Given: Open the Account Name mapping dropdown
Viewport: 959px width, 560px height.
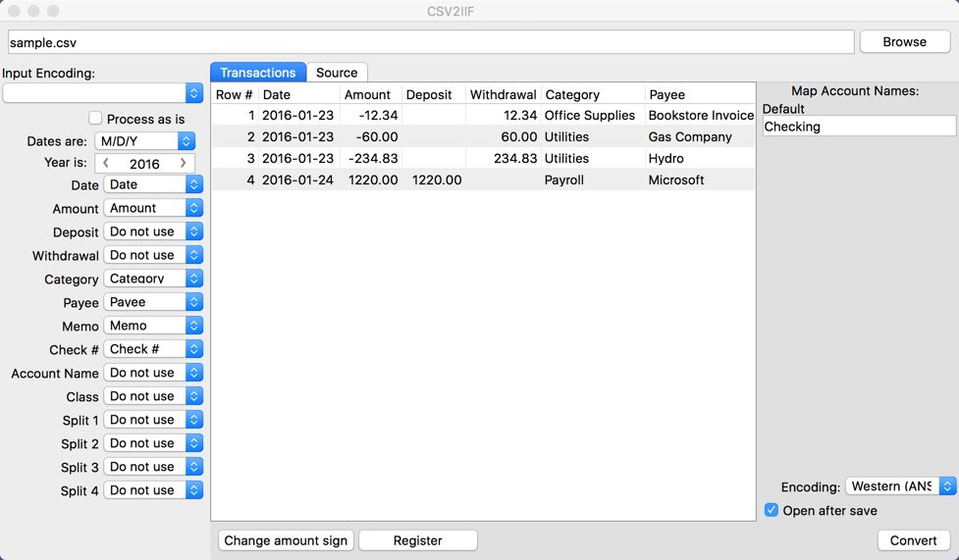Looking at the screenshot, I should point(153,373).
